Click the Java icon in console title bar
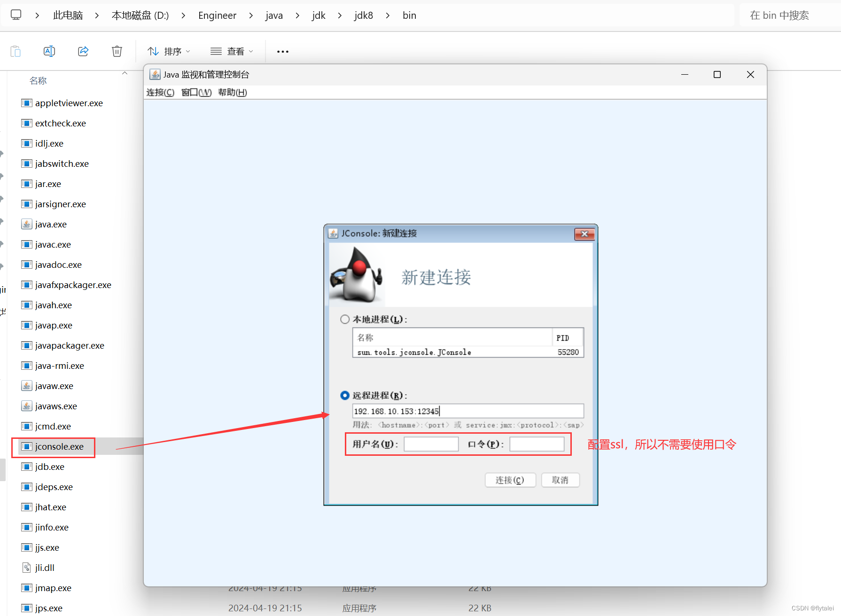This screenshot has width=841, height=616. [155, 74]
